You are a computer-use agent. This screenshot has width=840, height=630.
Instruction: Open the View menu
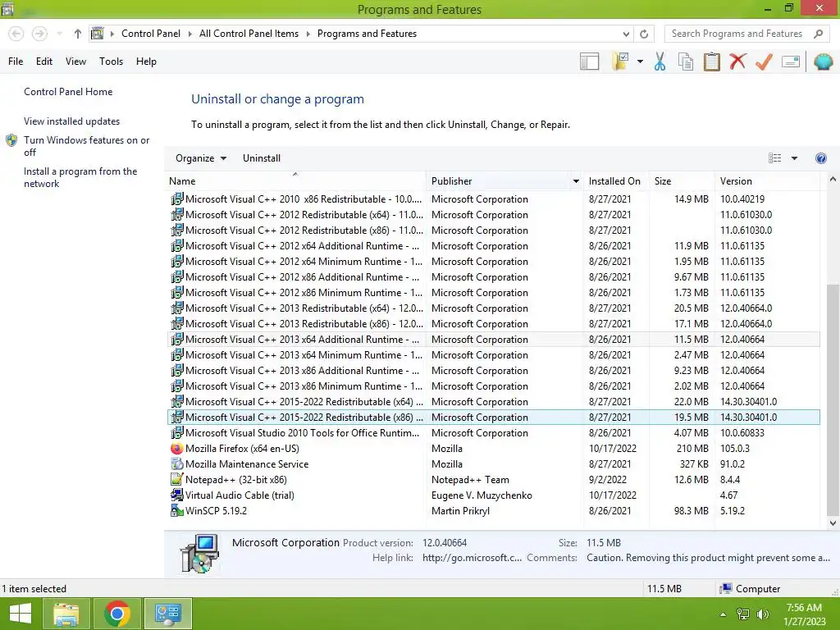point(75,62)
